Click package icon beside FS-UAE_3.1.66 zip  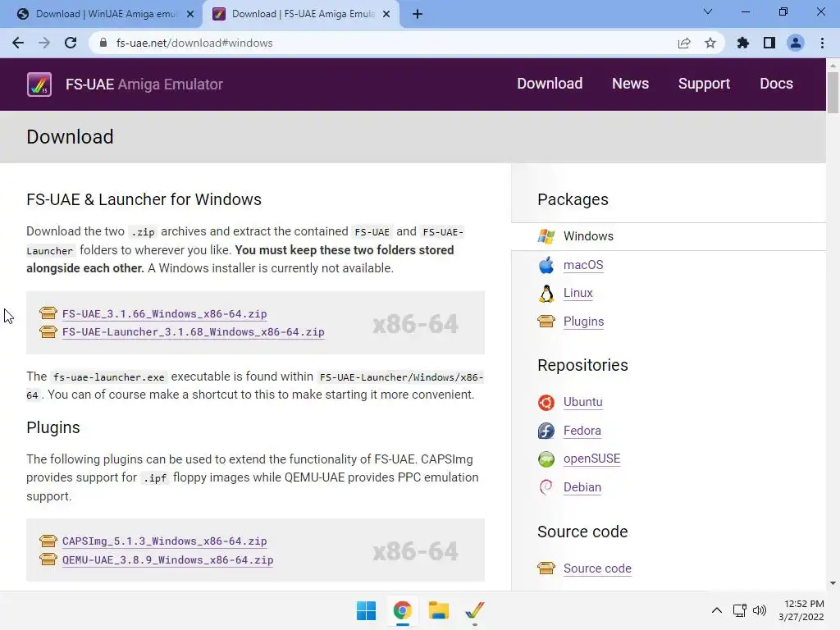[48, 313]
